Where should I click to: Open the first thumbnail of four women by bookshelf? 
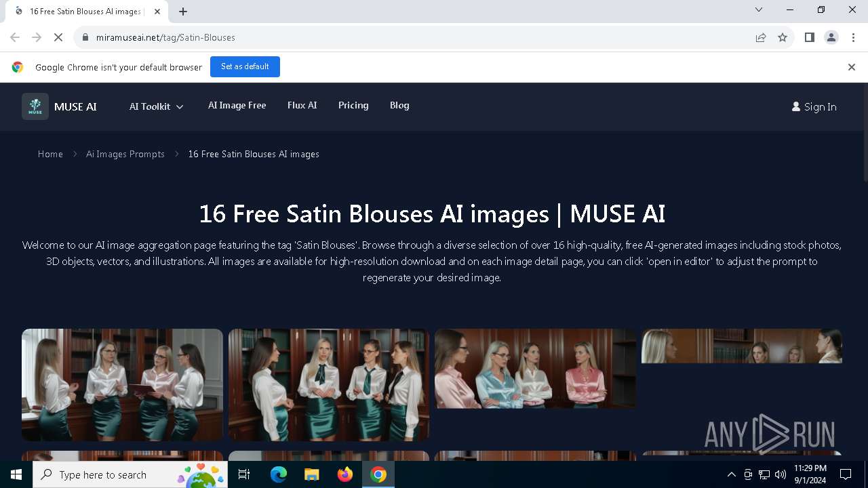click(122, 385)
